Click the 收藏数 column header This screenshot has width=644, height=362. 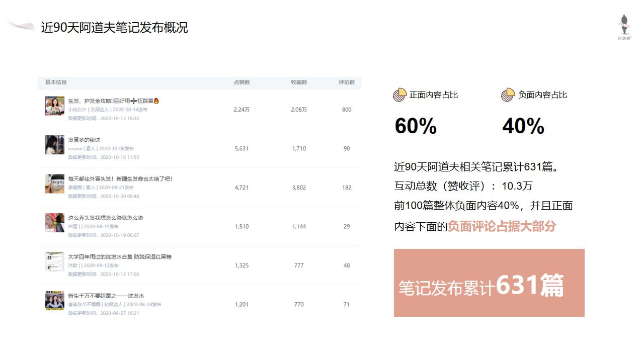[299, 82]
